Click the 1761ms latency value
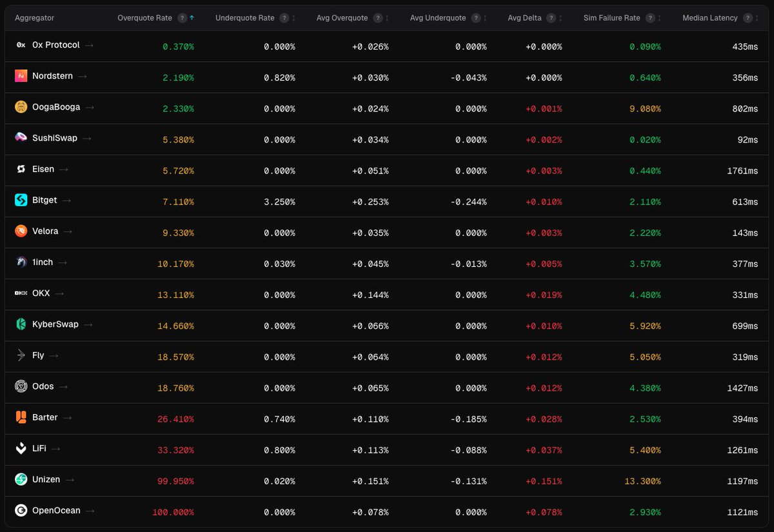 tap(742, 171)
